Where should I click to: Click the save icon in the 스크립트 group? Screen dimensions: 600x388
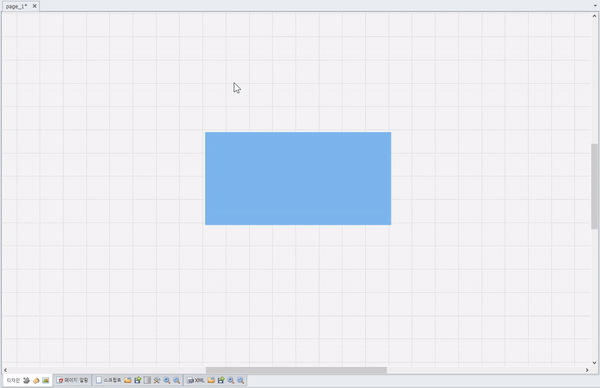tap(138, 380)
